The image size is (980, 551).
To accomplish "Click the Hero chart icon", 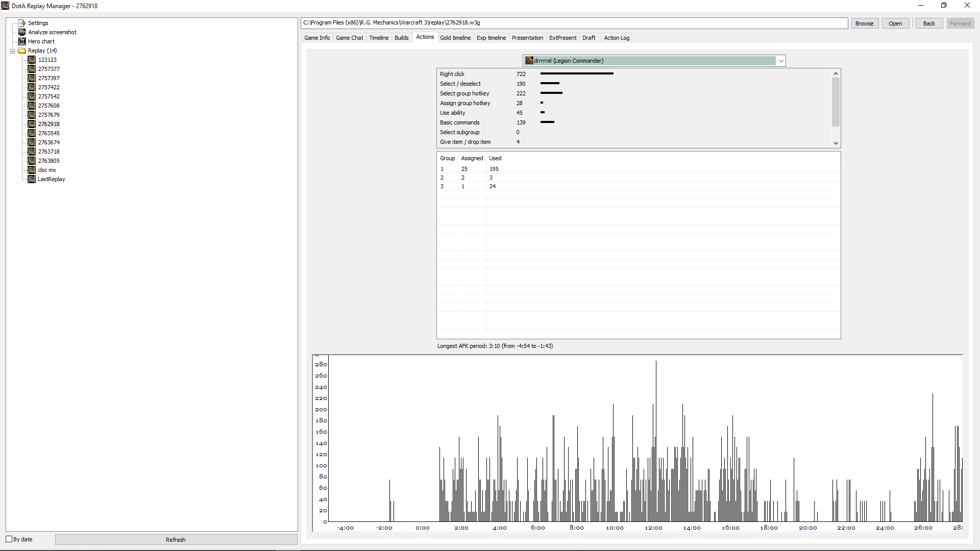I will pos(22,41).
